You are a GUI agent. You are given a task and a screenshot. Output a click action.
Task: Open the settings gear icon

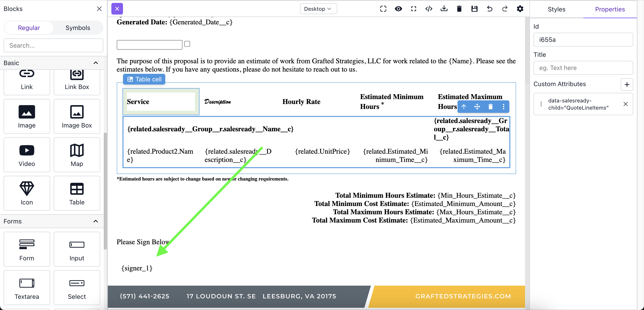(520, 9)
